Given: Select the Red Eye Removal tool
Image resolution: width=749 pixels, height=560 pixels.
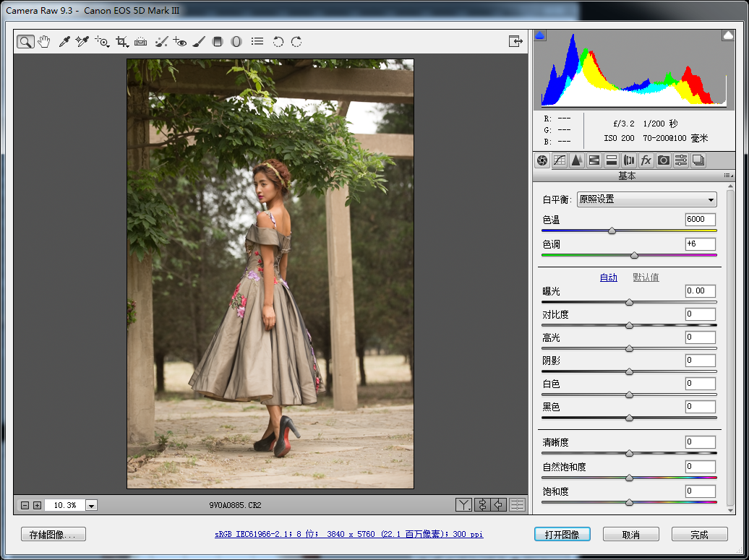Looking at the screenshot, I should 179,41.
